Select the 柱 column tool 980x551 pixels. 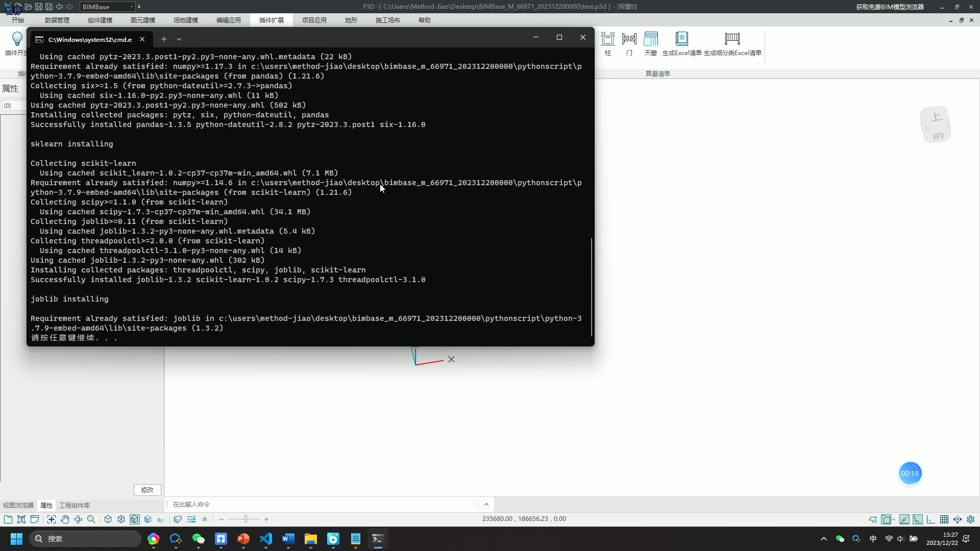(607, 39)
